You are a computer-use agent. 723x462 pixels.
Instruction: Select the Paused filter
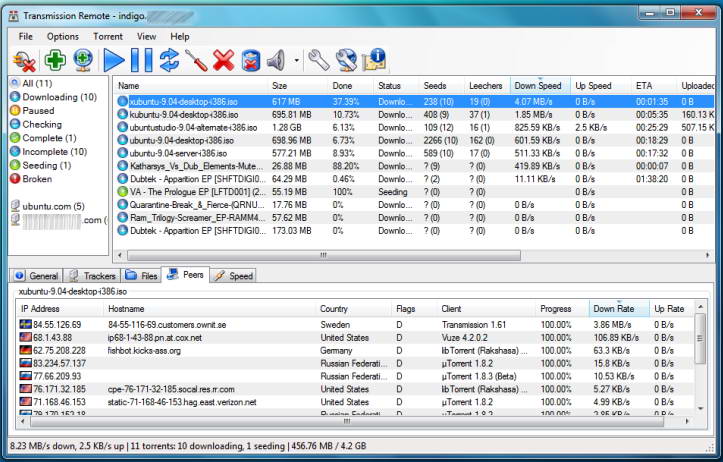(32, 111)
